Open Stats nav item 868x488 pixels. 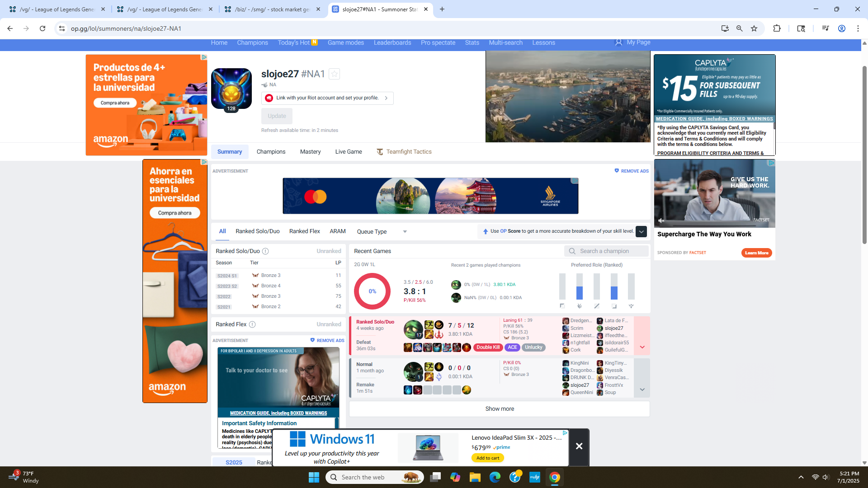tap(472, 43)
